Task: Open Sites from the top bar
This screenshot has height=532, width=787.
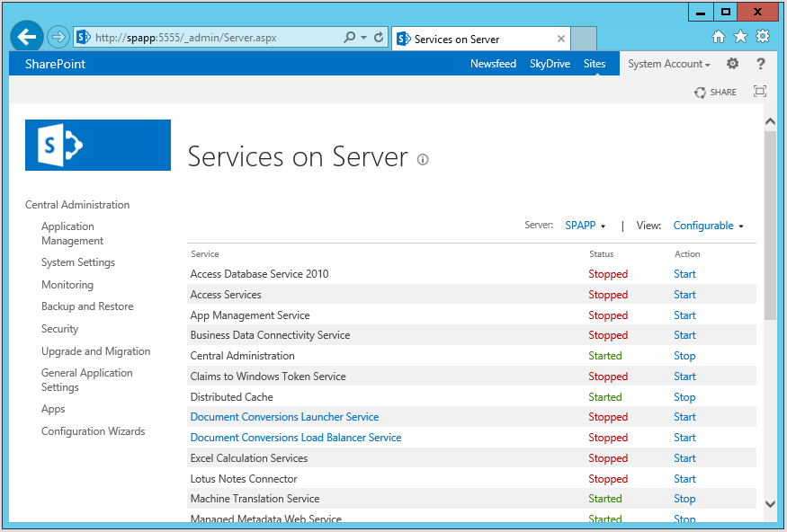Action: 595,64
